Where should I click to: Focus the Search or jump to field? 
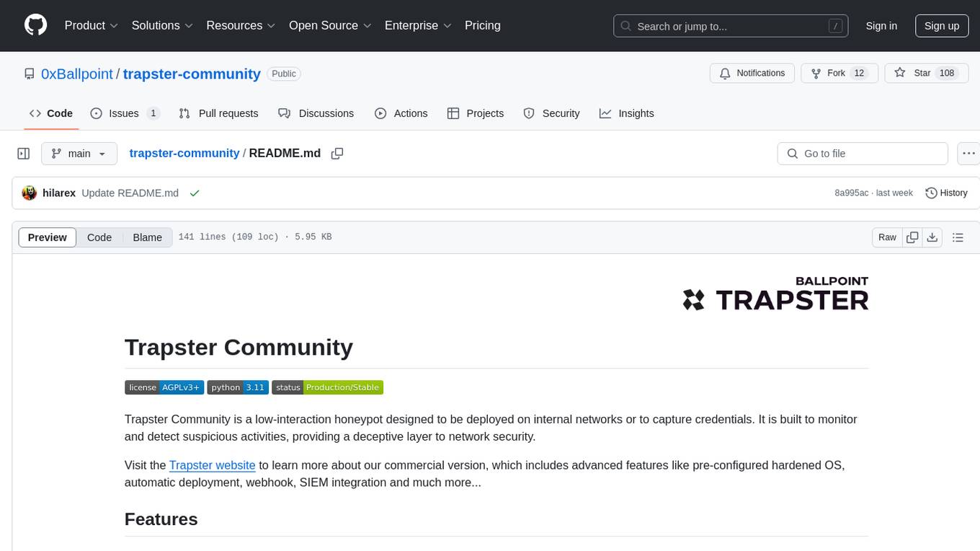click(x=731, y=26)
